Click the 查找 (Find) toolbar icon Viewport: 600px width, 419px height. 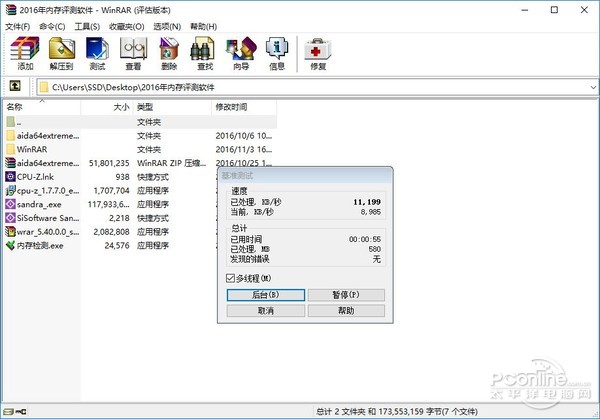(x=204, y=54)
